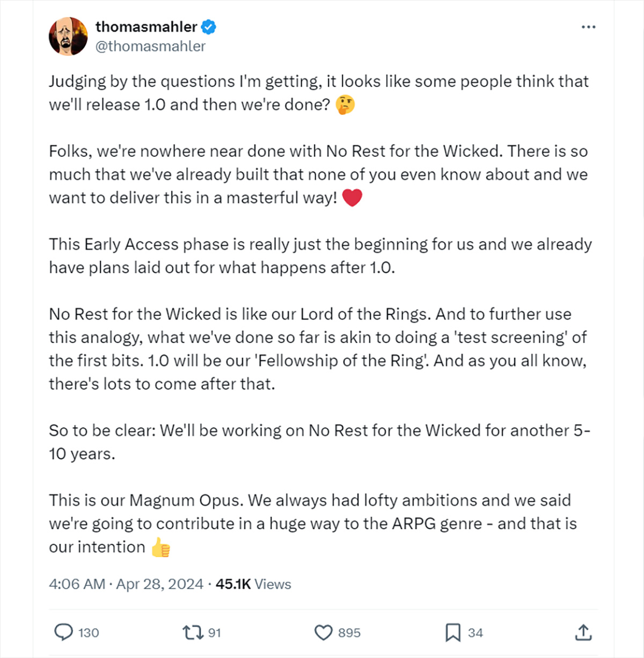Open the @thomasmahler handle link
Image resolution: width=644 pixels, height=658 pixels.
[x=150, y=46]
